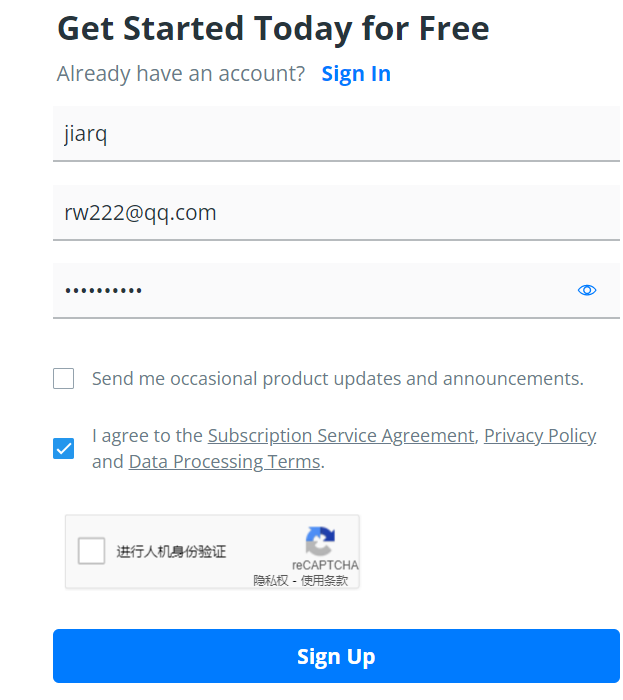Click the 'I agree to the' text

coord(147,436)
